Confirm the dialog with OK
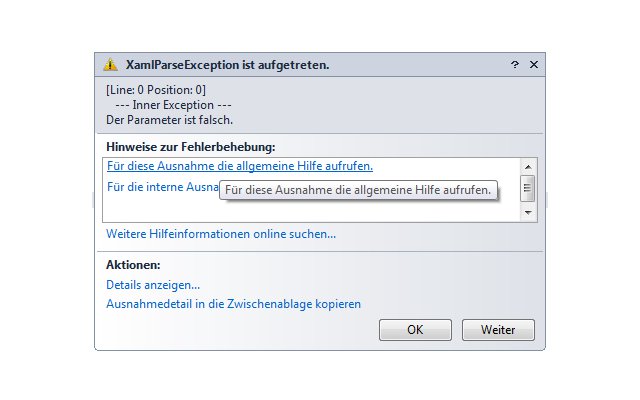Screen dimensions: 640x400 [415, 330]
